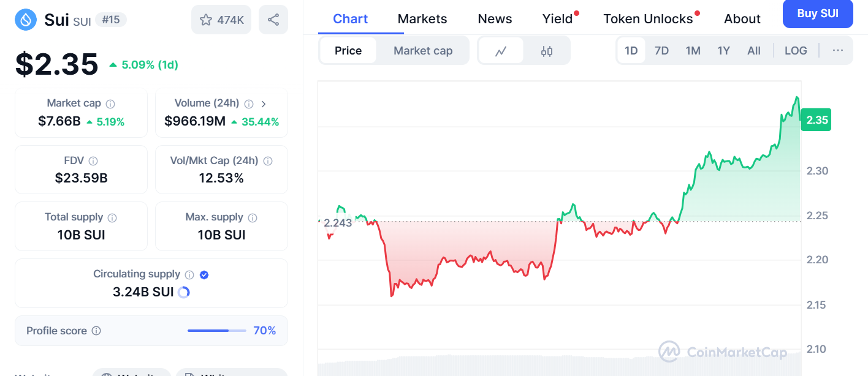868x376 pixels.
Task: Open Max. supply info icon
Action: tap(253, 217)
